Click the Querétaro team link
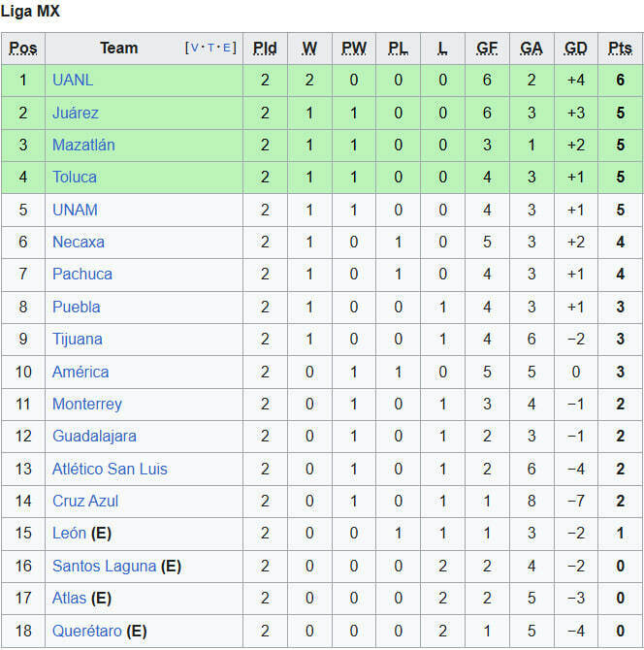 coord(87,631)
